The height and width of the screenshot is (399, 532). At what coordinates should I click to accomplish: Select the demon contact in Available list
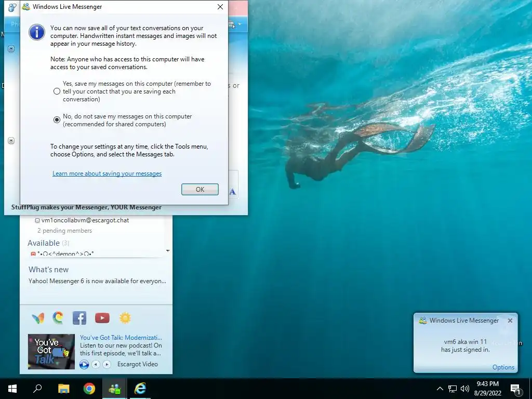pos(62,254)
